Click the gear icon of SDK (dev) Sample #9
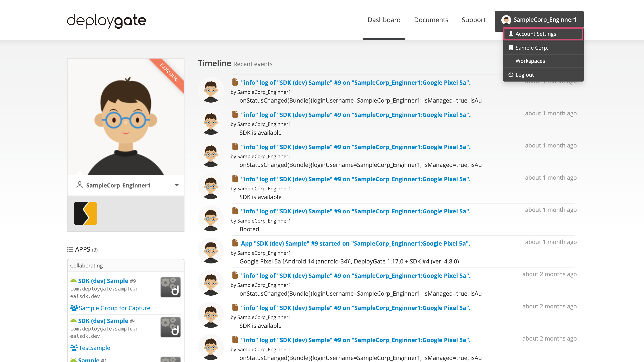This screenshot has width=644, height=362. tap(170, 287)
